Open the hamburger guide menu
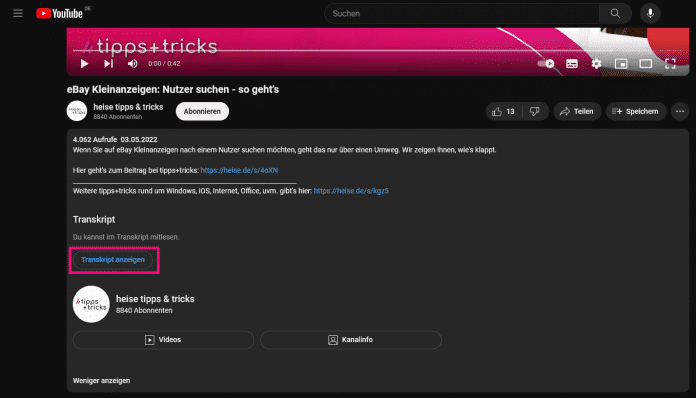 (18, 13)
